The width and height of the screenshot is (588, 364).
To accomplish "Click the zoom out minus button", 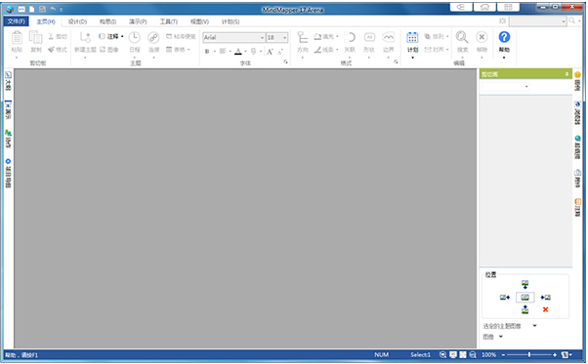I will click(x=503, y=354).
